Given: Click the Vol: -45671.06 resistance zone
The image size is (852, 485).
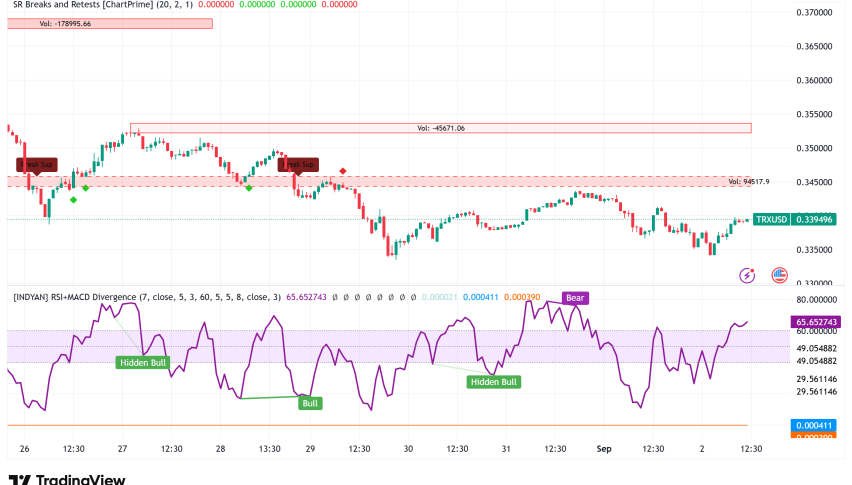Looking at the screenshot, I should (441, 128).
